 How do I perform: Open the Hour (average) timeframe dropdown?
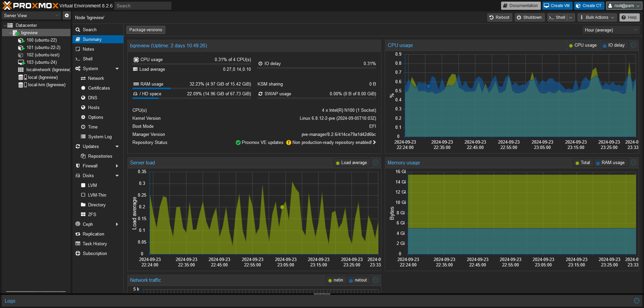[x=610, y=30]
